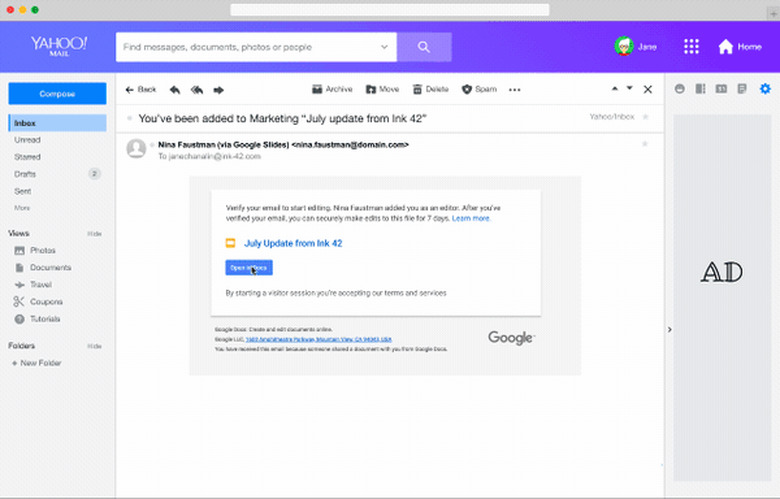Image resolution: width=780 pixels, height=499 pixels.
Task: Expand the search box dropdown arrow
Action: click(x=385, y=47)
